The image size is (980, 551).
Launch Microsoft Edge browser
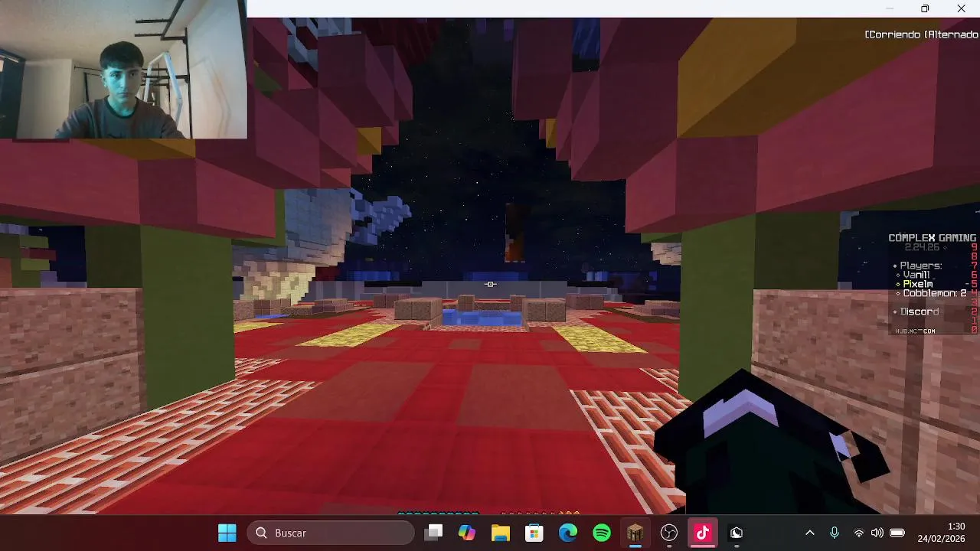click(568, 533)
